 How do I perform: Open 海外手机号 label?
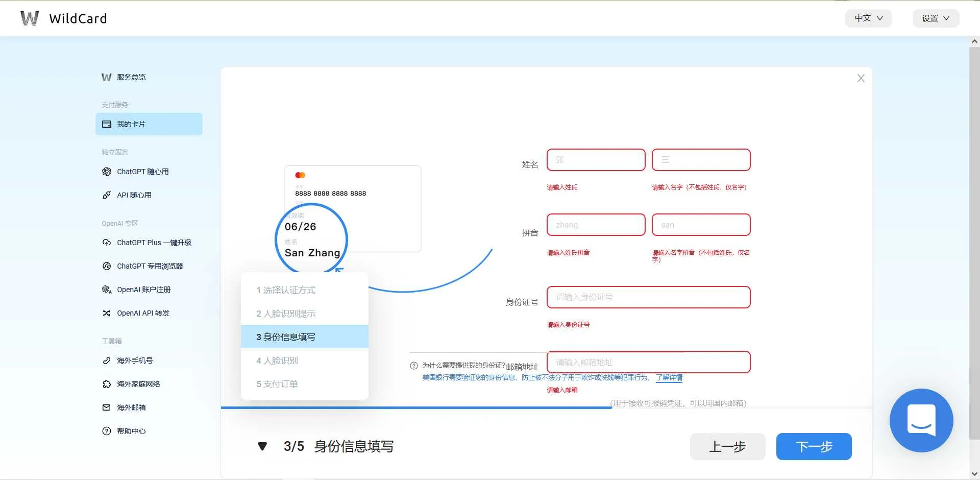point(135,361)
